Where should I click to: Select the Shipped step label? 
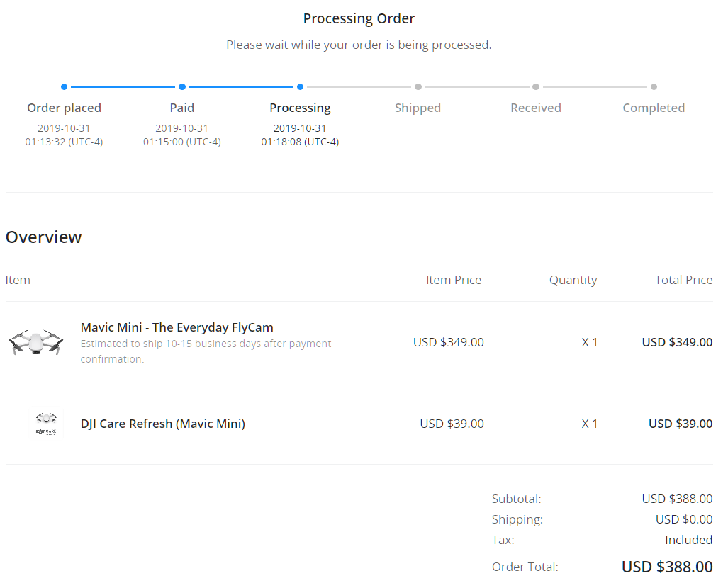[x=418, y=108]
